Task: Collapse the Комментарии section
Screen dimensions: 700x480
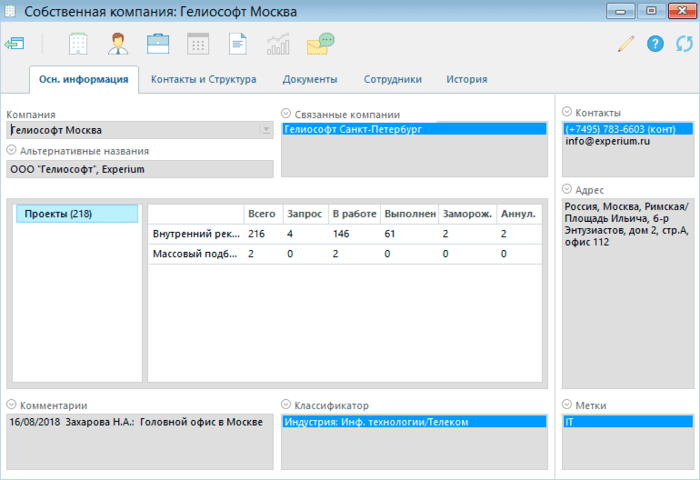Action: [x=12, y=405]
